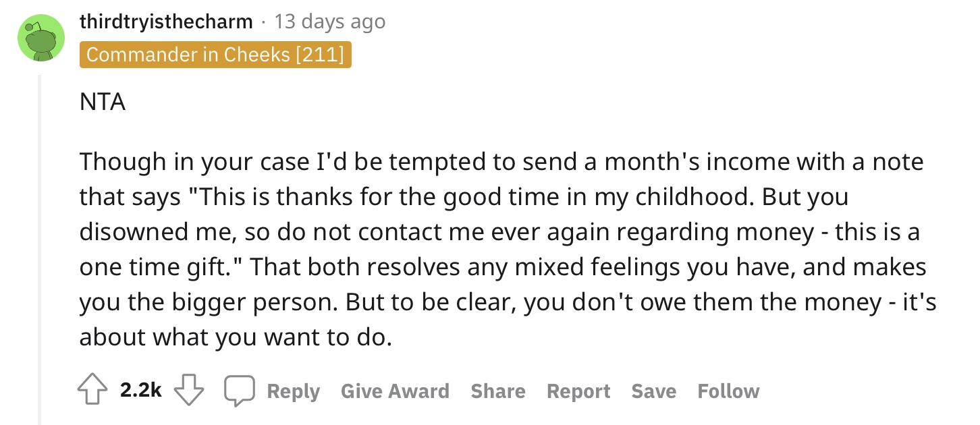Viewport: 980px width, 425px height.
Task: Give Award to this comment
Action: [395, 391]
